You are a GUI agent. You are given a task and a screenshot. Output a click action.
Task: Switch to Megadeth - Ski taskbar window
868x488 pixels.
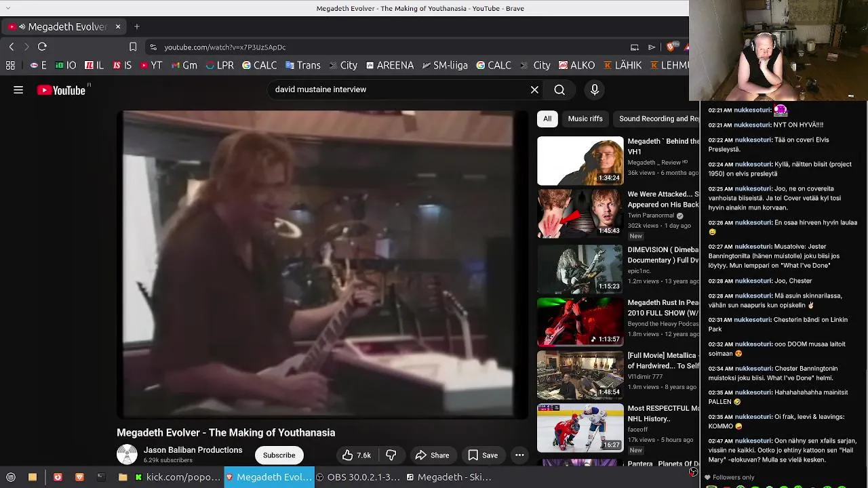[449, 477]
